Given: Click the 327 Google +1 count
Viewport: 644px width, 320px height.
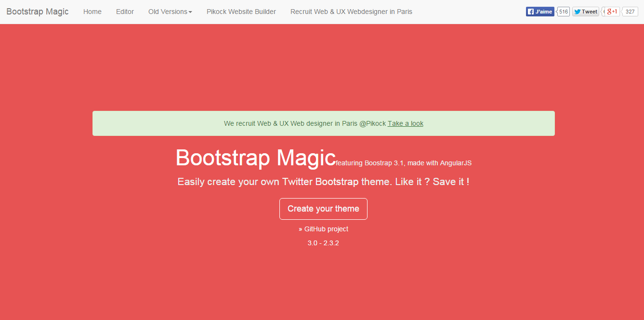Looking at the screenshot, I should (630, 12).
